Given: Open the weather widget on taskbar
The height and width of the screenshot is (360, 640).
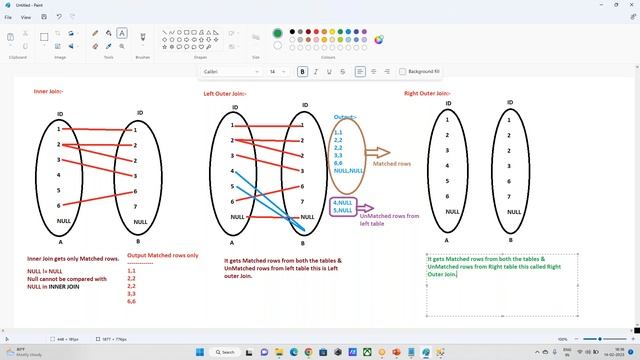Looking at the screenshot, I should point(24,352).
